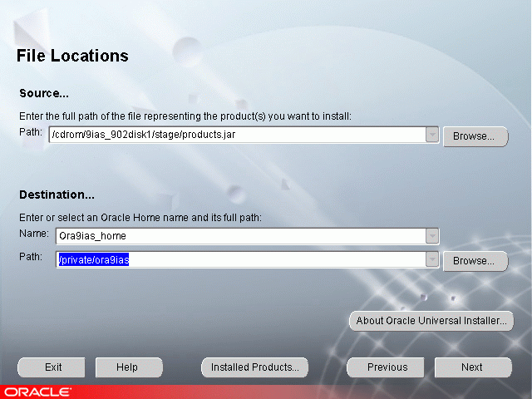This screenshot has height=399, width=532.
Task: Click Browse next to Destination path
Action: pos(475,261)
